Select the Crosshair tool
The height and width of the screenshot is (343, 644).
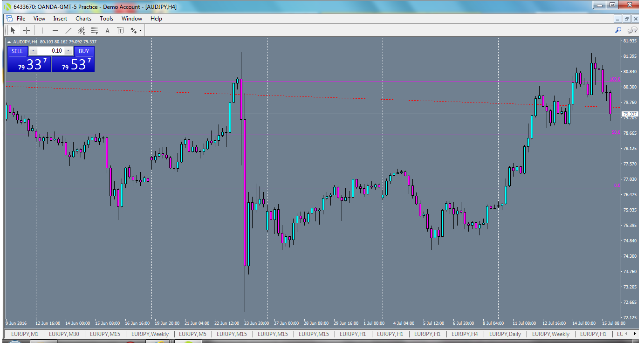pyautogui.click(x=26, y=30)
